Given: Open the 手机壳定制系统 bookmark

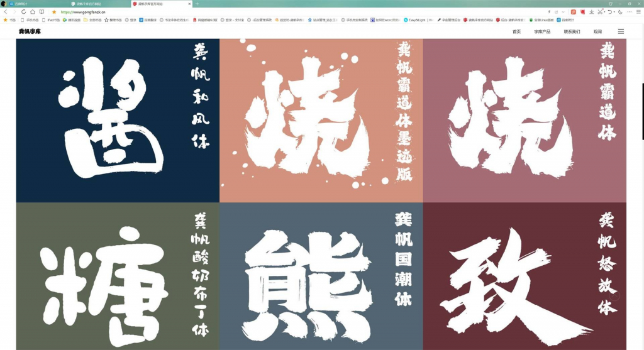Looking at the screenshot, I should click(355, 19).
